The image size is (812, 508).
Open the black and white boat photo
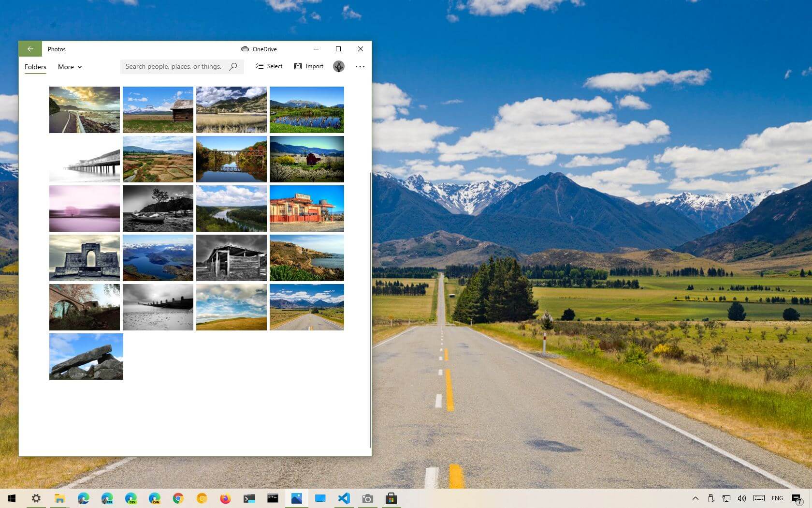click(x=158, y=209)
